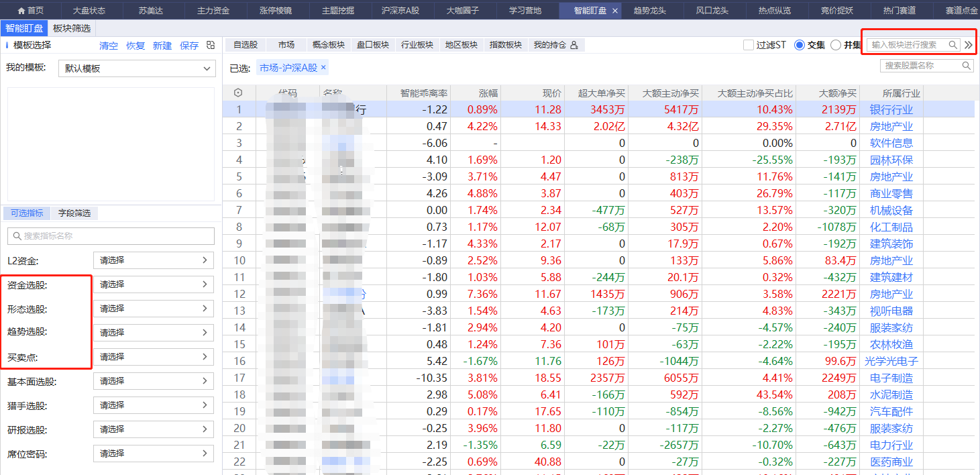Select the 并集 radio button

[x=835, y=45]
